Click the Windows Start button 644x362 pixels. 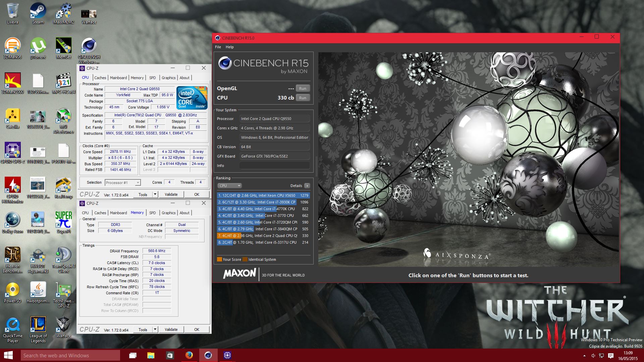point(8,355)
